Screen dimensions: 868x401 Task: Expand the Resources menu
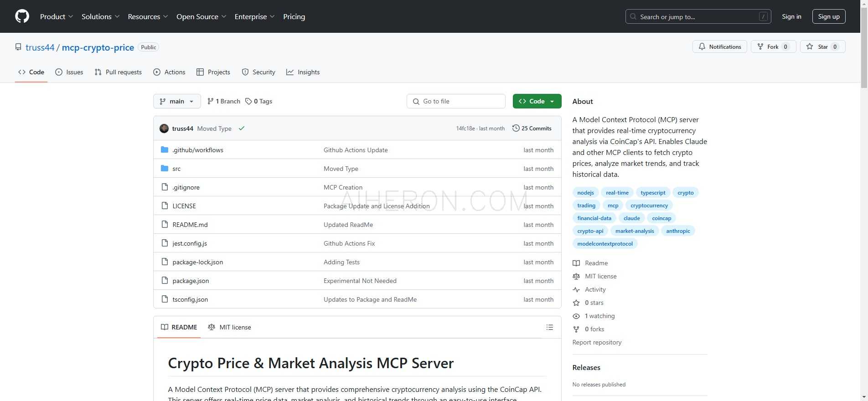[x=148, y=16]
